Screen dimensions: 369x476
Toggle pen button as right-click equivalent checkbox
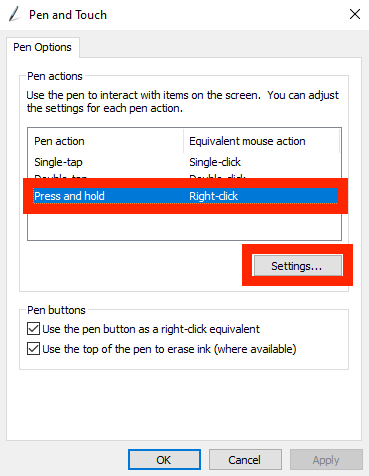33,329
